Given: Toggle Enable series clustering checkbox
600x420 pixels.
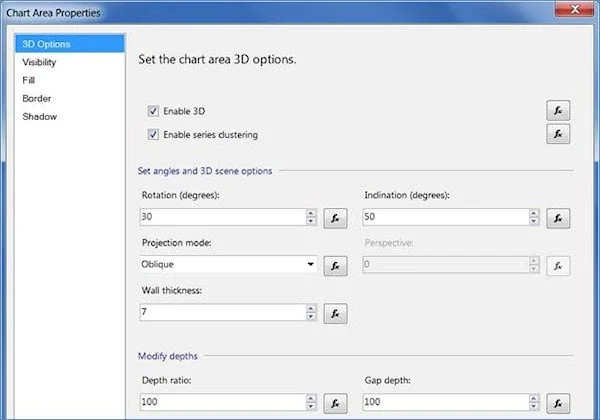Looking at the screenshot, I should point(153,135).
